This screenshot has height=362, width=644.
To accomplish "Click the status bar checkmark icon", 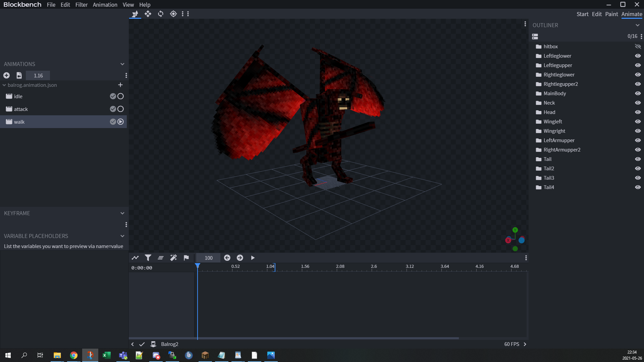I will click(142, 344).
